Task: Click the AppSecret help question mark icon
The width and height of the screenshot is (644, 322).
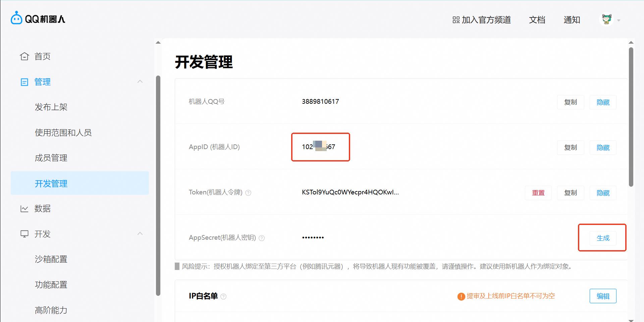Action: click(x=261, y=238)
